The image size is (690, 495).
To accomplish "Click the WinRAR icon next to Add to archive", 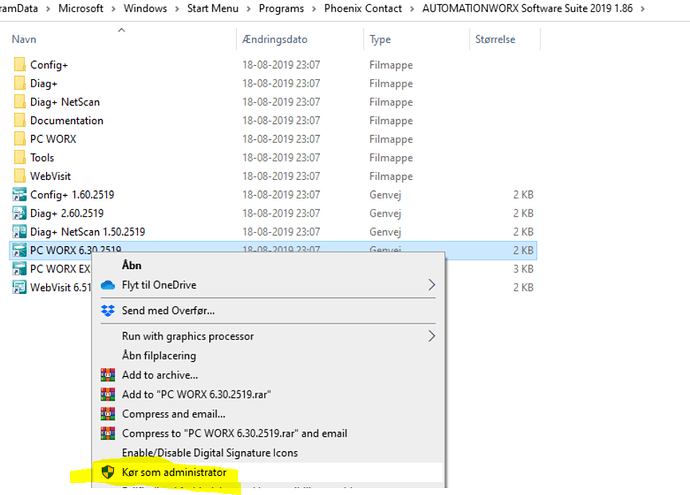I will pos(108,375).
